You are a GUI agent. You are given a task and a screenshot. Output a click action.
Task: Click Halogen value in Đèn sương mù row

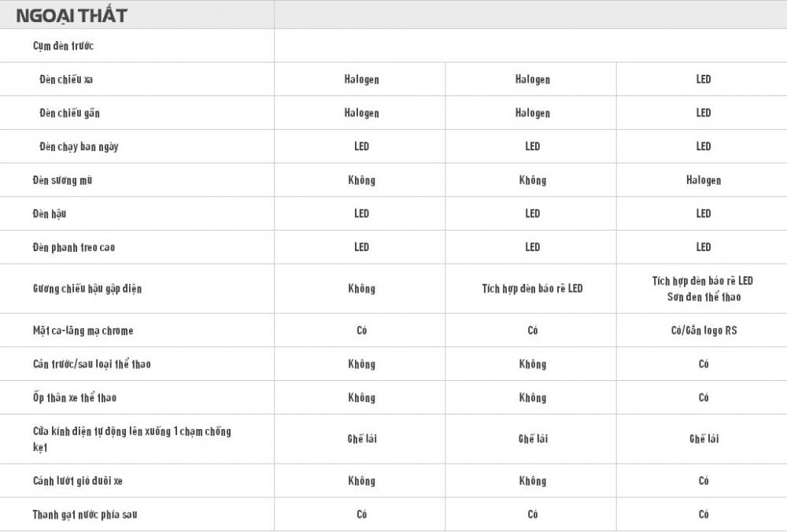click(x=703, y=180)
